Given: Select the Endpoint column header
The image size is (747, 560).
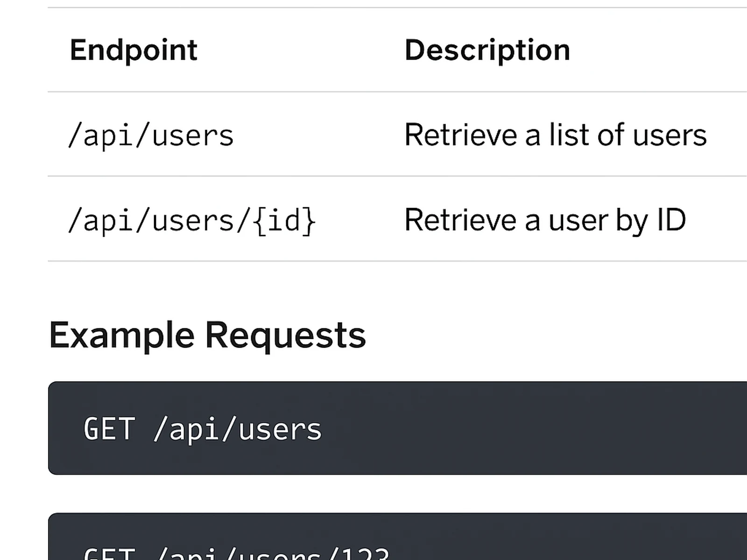Looking at the screenshot, I should [132, 50].
